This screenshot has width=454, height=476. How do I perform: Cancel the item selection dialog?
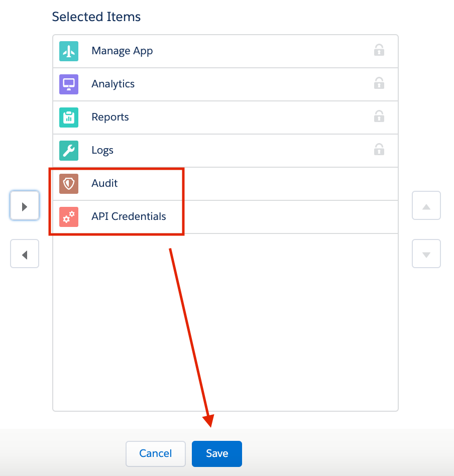click(156, 453)
